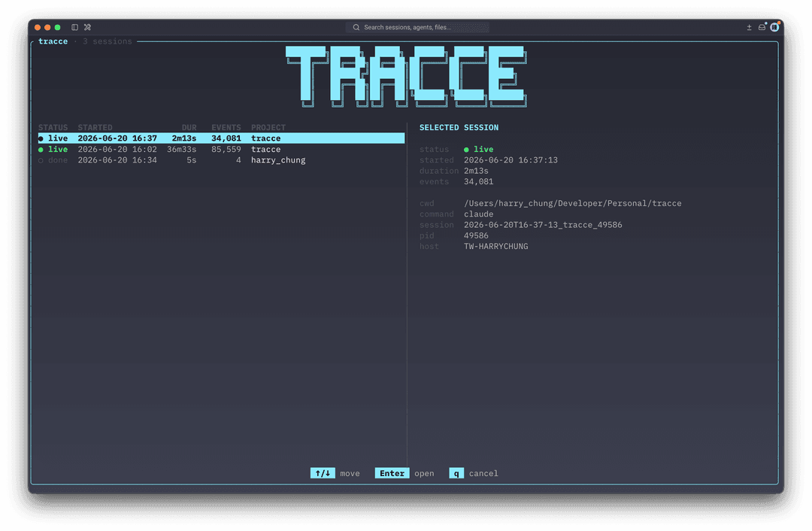The width and height of the screenshot is (812, 531).
Task: Click the SELECTED SESSION heading
Action: [x=459, y=127]
